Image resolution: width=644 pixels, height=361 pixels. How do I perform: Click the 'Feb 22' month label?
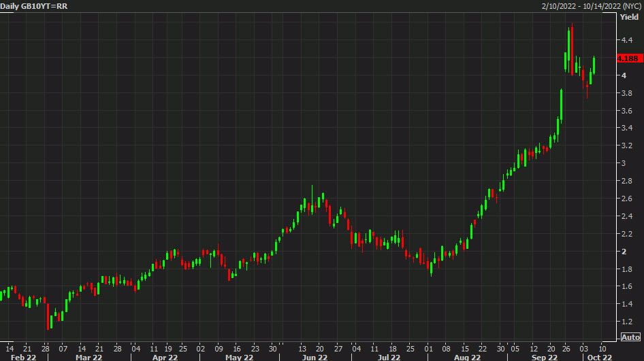coord(23,358)
